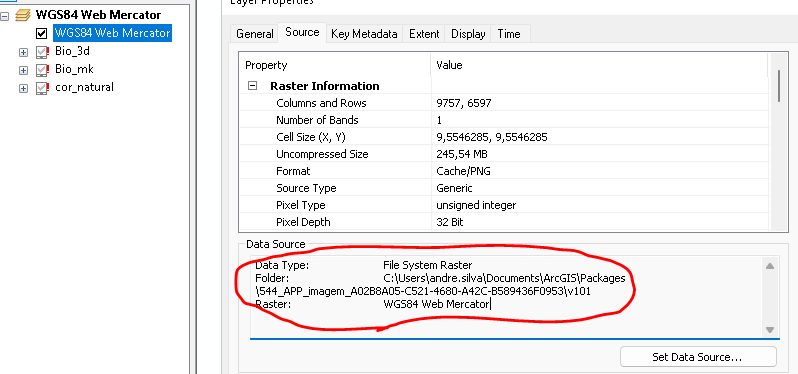Click the Data Source box scroll up arrow
The width and height of the screenshot is (798, 374).
[x=770, y=266]
